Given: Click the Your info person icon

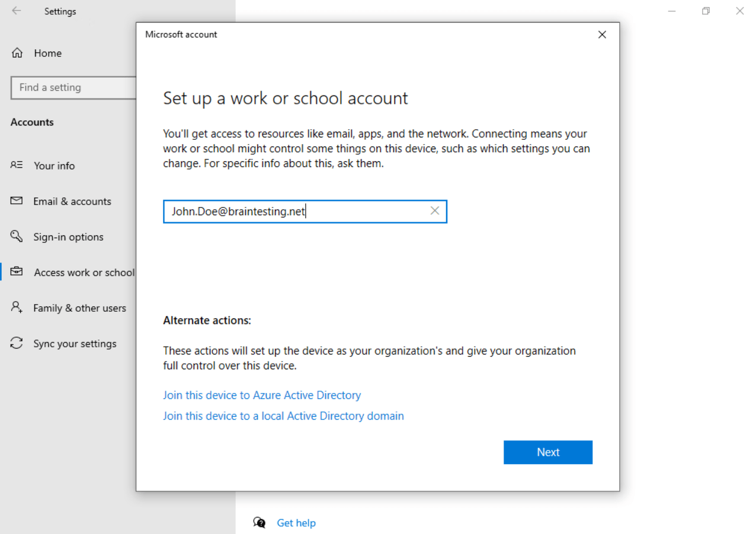Looking at the screenshot, I should pyautogui.click(x=17, y=165).
